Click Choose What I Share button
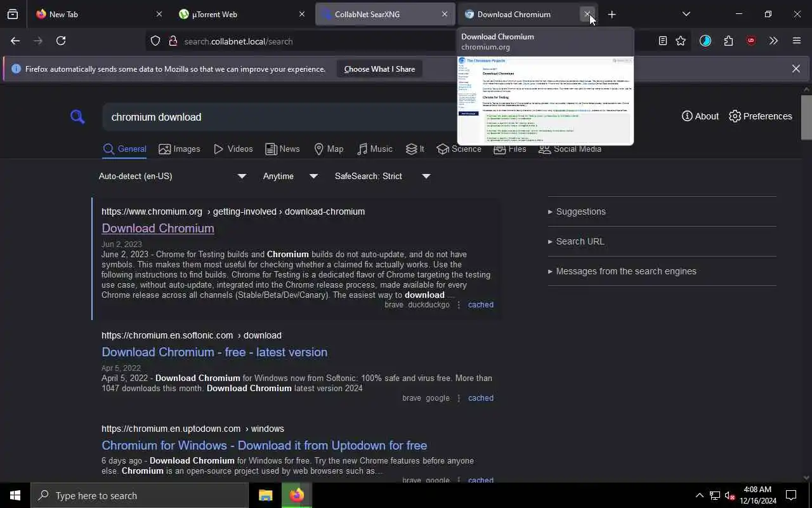 coord(379,69)
